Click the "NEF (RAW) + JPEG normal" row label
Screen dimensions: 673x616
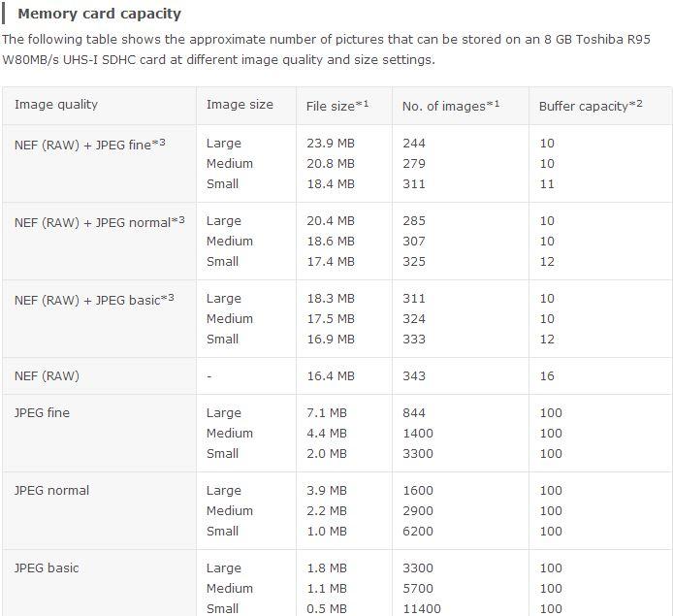92,222
